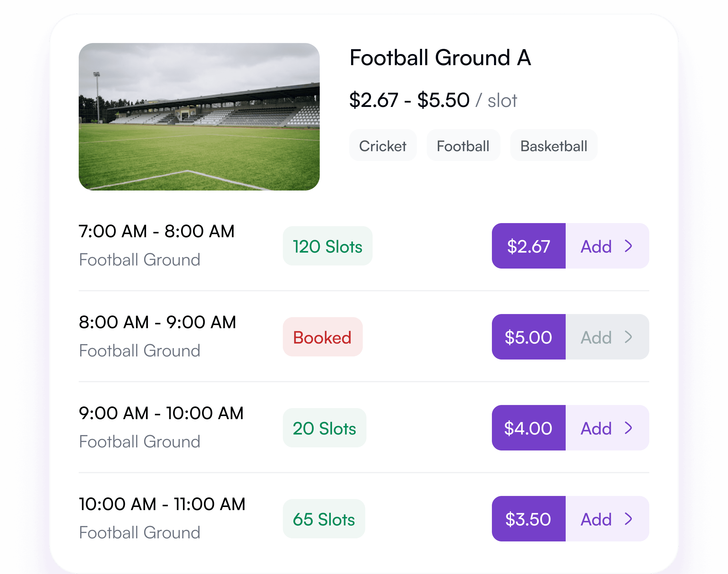The width and height of the screenshot is (728, 574).
Task: Click the 65 Slots availability badge
Action: (x=324, y=519)
